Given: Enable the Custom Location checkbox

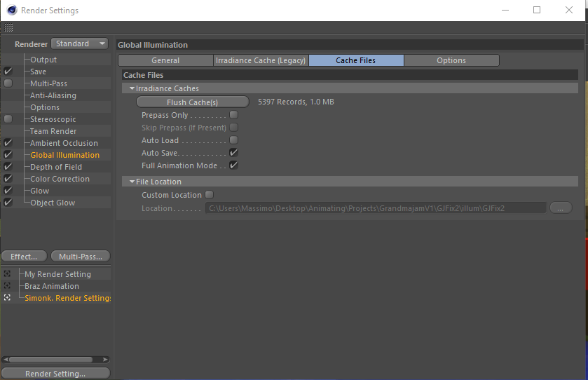Looking at the screenshot, I should click(x=210, y=195).
